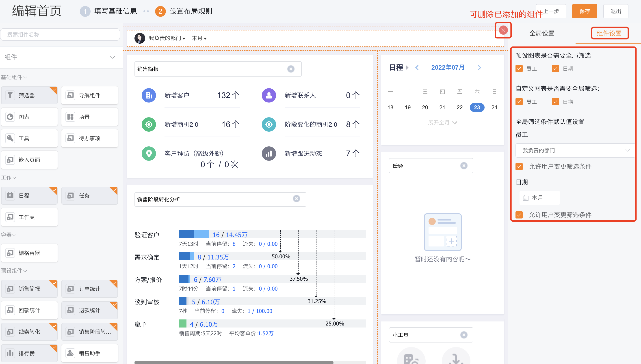This screenshot has height=364, width=641.
Task: Switch to the 组件设置 tab
Action: (609, 33)
